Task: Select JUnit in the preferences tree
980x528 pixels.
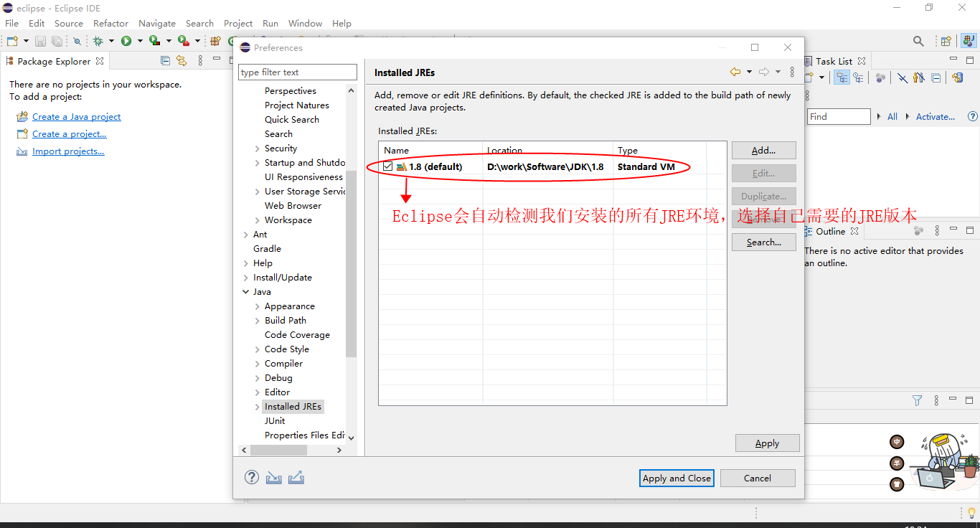Action: [275, 421]
